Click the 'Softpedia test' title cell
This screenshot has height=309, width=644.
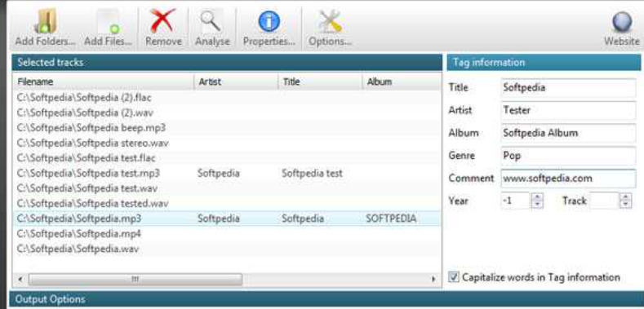click(x=312, y=173)
